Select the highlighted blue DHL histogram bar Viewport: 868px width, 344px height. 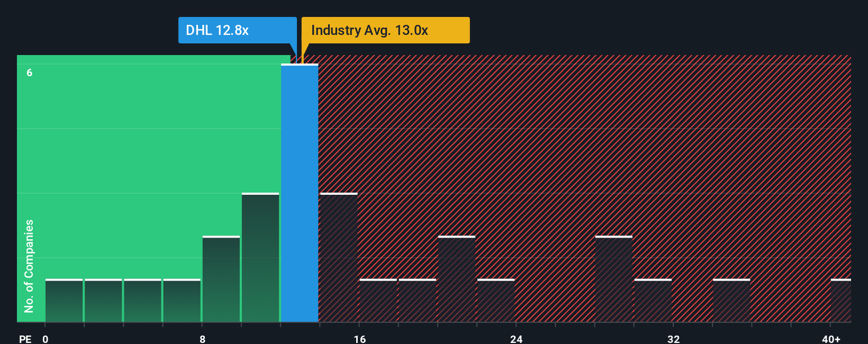point(300,193)
